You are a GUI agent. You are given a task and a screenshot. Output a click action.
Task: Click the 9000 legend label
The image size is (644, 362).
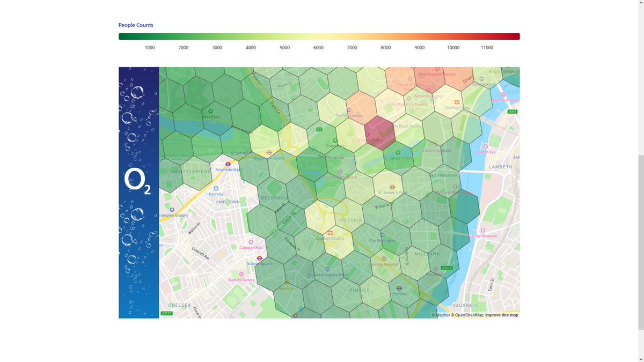click(420, 48)
